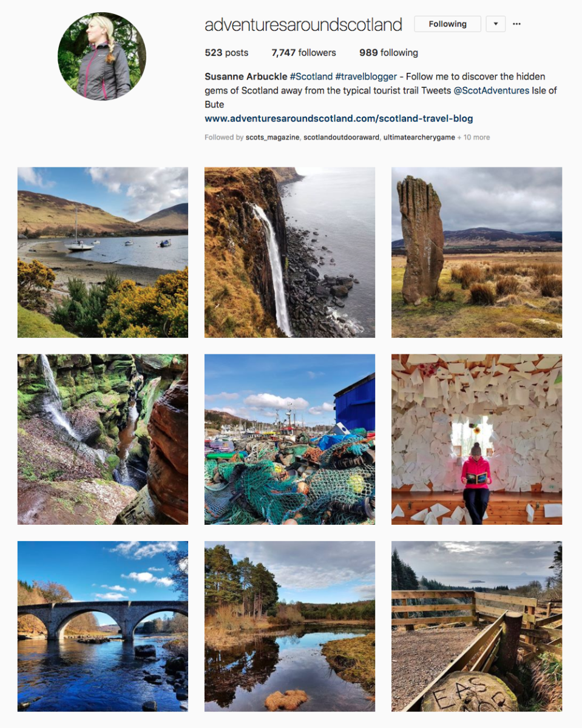Open the bay with sailboats photo
The height and width of the screenshot is (728, 582).
(103, 252)
